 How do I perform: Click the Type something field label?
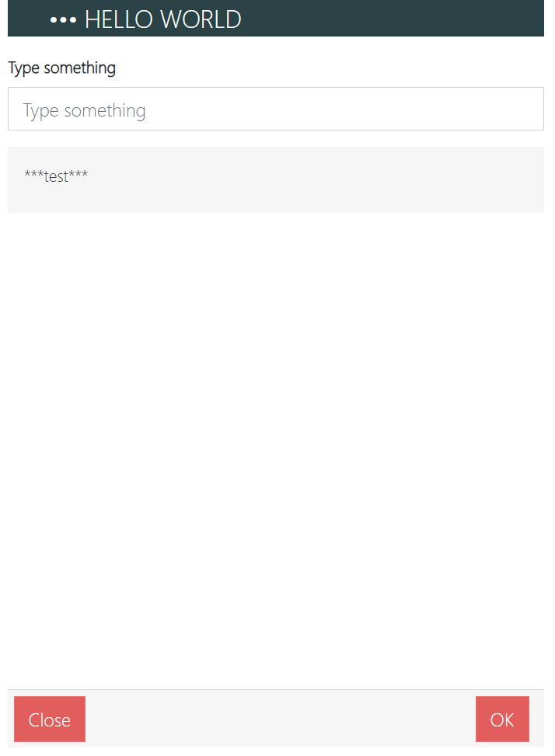[x=61, y=68]
